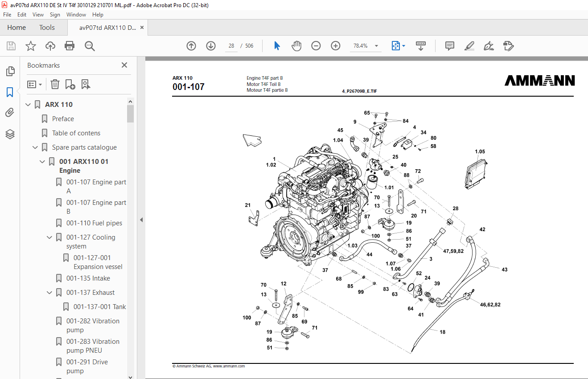This screenshot has width=588, height=379.
Task: Open the Bookmarks panel sidebar icon
Action: tap(10, 92)
